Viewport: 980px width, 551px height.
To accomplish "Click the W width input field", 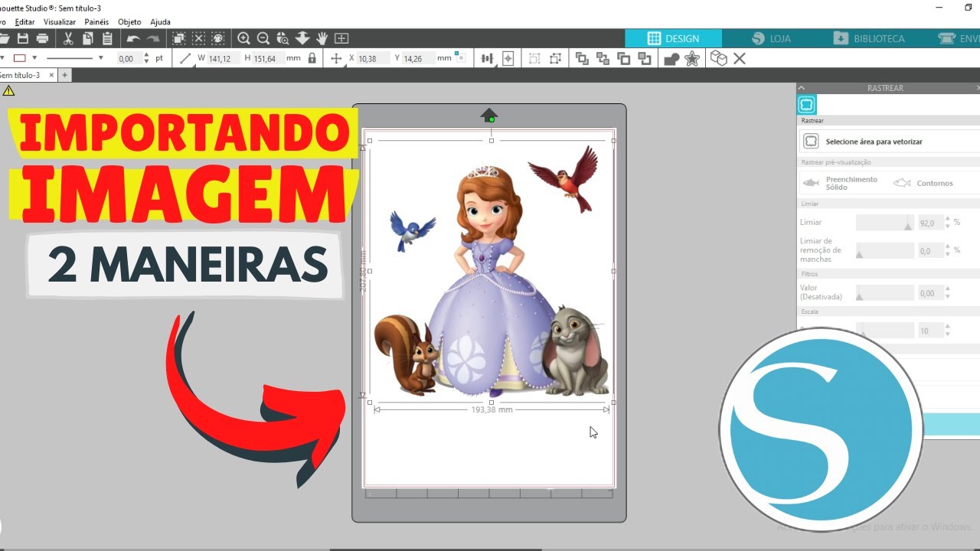I will click(222, 58).
